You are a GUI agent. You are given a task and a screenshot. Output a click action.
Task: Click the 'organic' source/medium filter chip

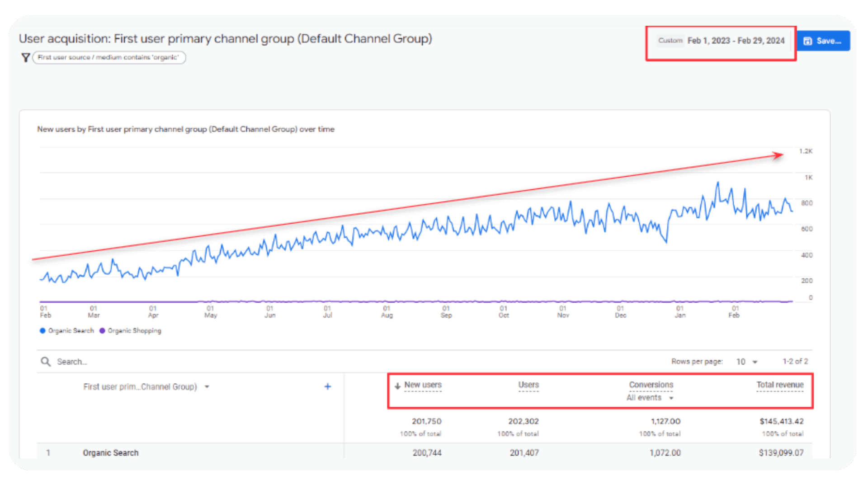pos(108,57)
